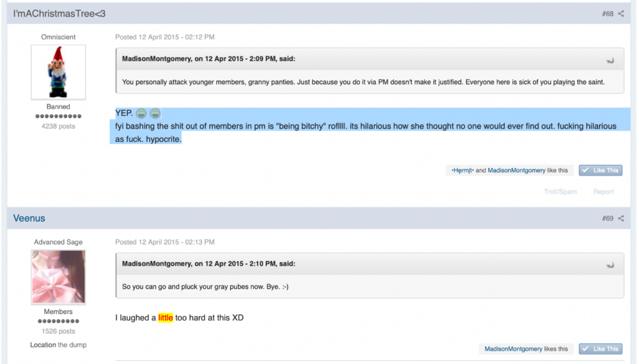Click the first laughing emoji after YEP.
Viewport: 639px width, 364px height.
click(x=141, y=113)
